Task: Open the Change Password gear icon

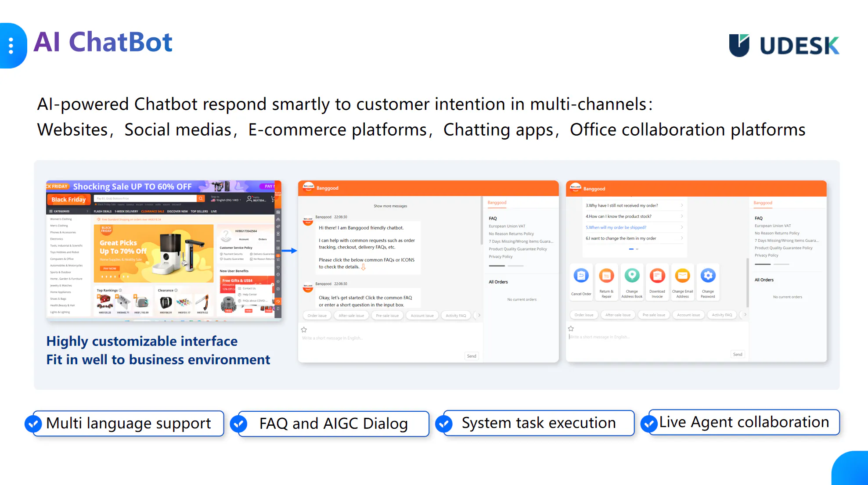Action: [708, 276]
